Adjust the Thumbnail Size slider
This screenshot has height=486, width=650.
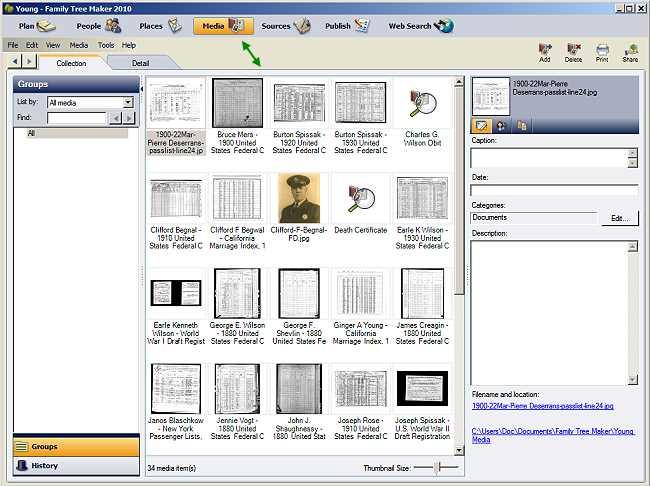(x=437, y=468)
